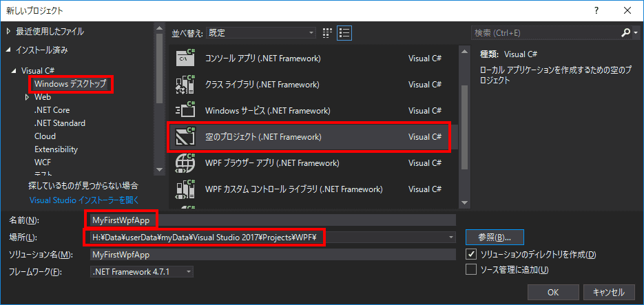Image resolution: width=644 pixels, height=305 pixels.
Task: Select the クラス ライブラリ template icon
Action: click(185, 84)
